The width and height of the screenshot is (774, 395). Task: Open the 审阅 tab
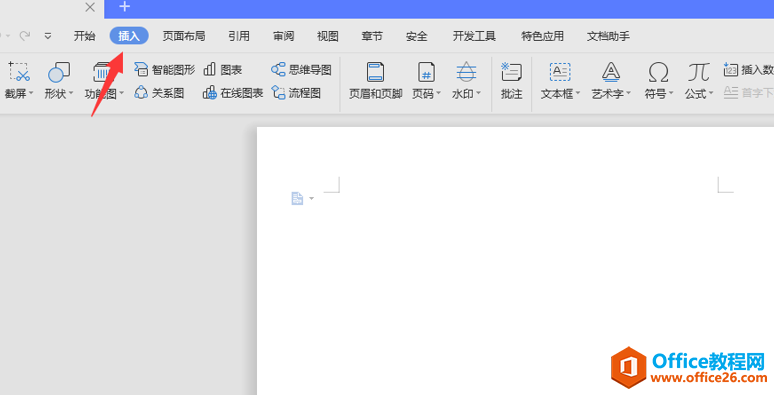tap(283, 36)
